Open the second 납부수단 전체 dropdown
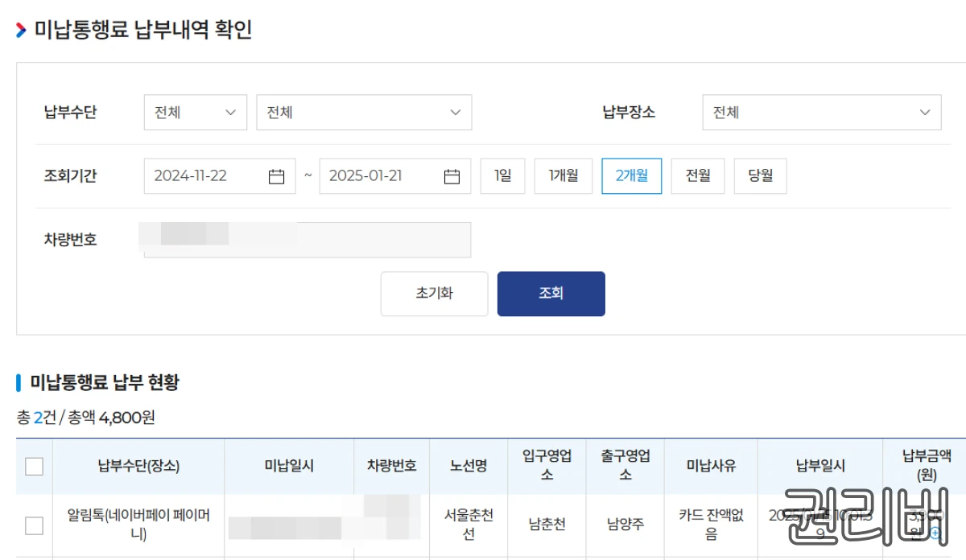Image resolution: width=966 pixels, height=560 pixels. (364, 112)
